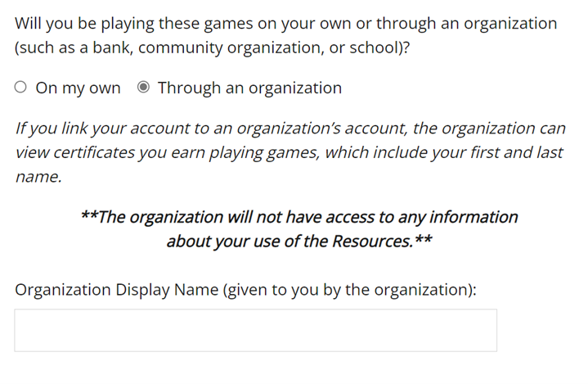
Task: Click the "On my own" label text
Action: tap(78, 88)
